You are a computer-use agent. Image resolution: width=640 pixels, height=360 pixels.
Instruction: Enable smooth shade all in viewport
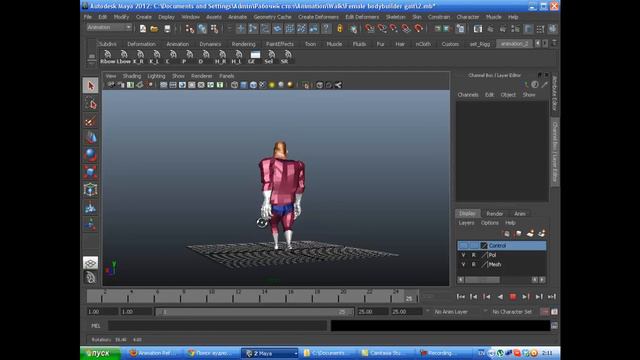click(244, 85)
